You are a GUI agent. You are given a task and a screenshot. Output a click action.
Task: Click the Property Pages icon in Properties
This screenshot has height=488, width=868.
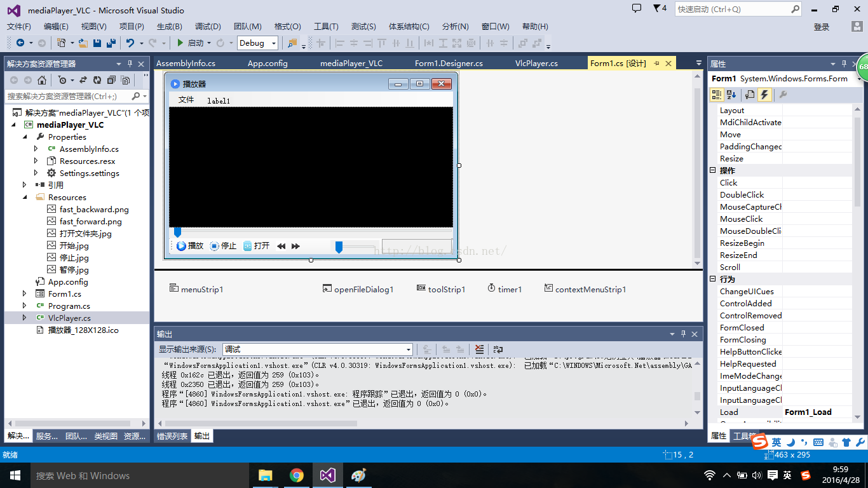pos(783,95)
